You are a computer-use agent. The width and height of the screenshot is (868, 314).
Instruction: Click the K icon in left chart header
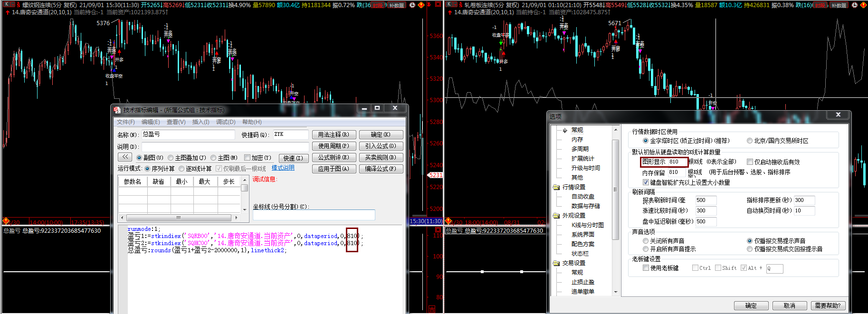7,4
